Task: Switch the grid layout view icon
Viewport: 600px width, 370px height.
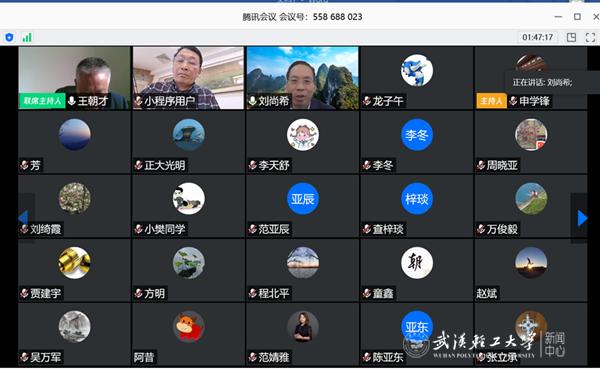Action: coord(571,37)
